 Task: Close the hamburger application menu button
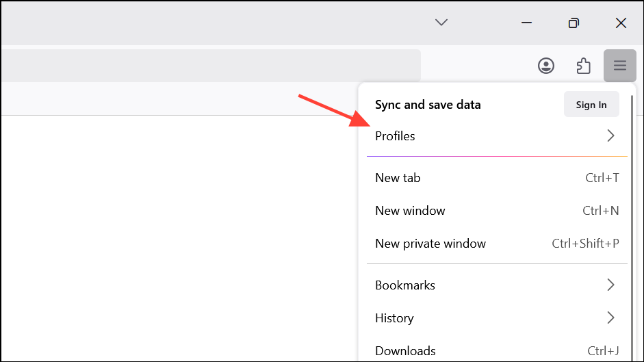point(619,66)
